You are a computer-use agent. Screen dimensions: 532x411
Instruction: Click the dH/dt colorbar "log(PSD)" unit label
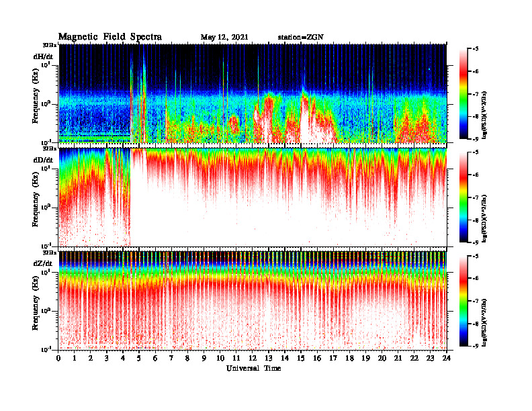[485, 116]
